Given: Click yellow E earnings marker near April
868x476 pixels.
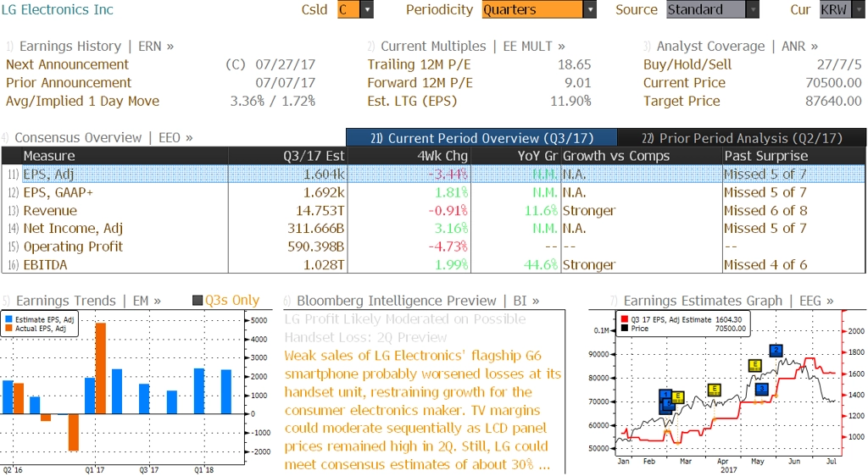Looking at the screenshot, I should (x=714, y=390).
